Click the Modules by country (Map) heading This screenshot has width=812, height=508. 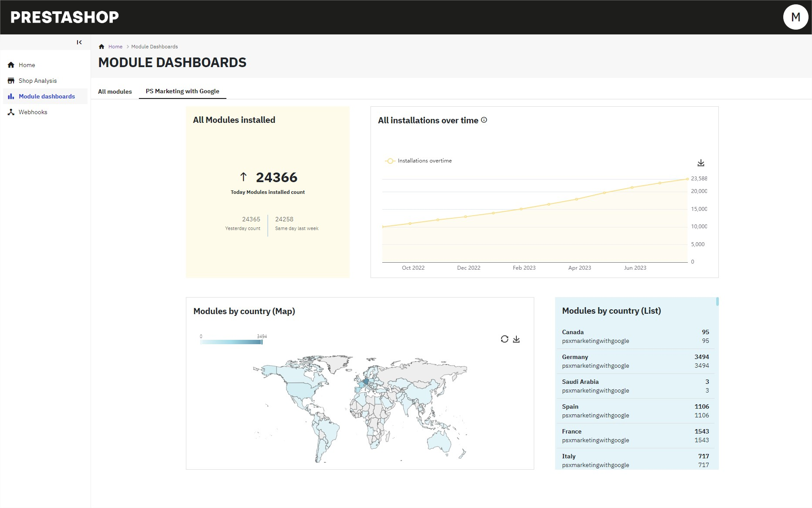244,311
